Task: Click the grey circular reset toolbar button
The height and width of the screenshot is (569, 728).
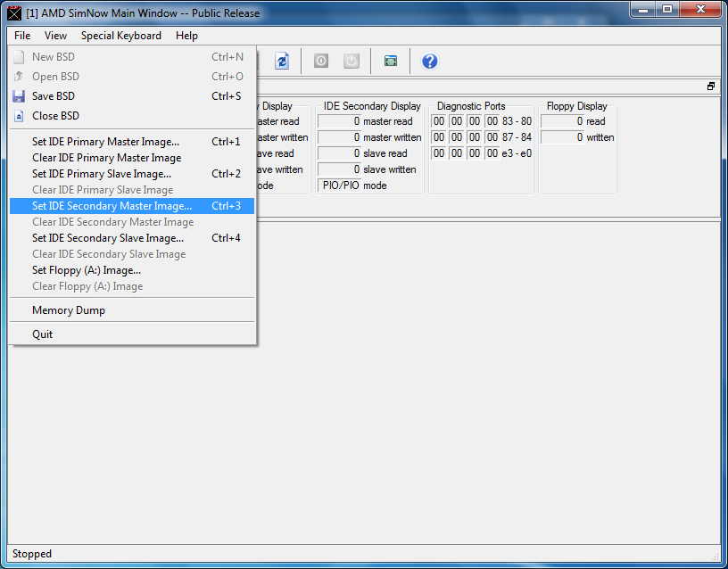Action: [x=321, y=61]
